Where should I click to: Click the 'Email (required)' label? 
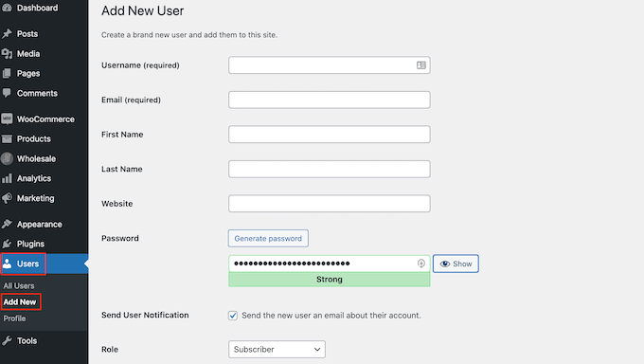tap(131, 100)
